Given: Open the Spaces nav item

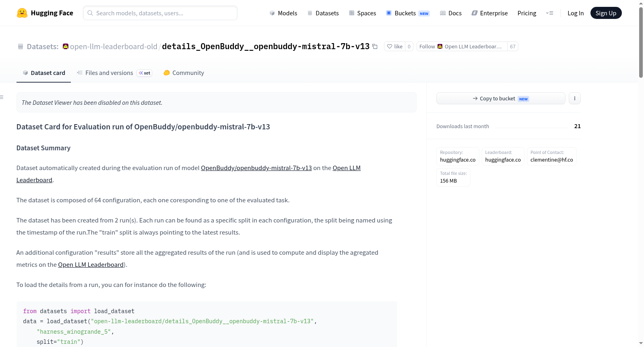Looking at the screenshot, I should click(363, 13).
